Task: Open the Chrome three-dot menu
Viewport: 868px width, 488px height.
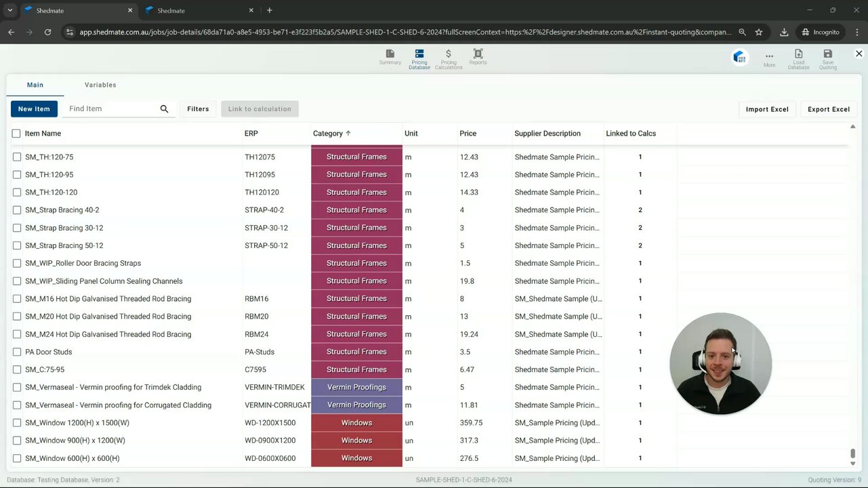Action: [856, 32]
